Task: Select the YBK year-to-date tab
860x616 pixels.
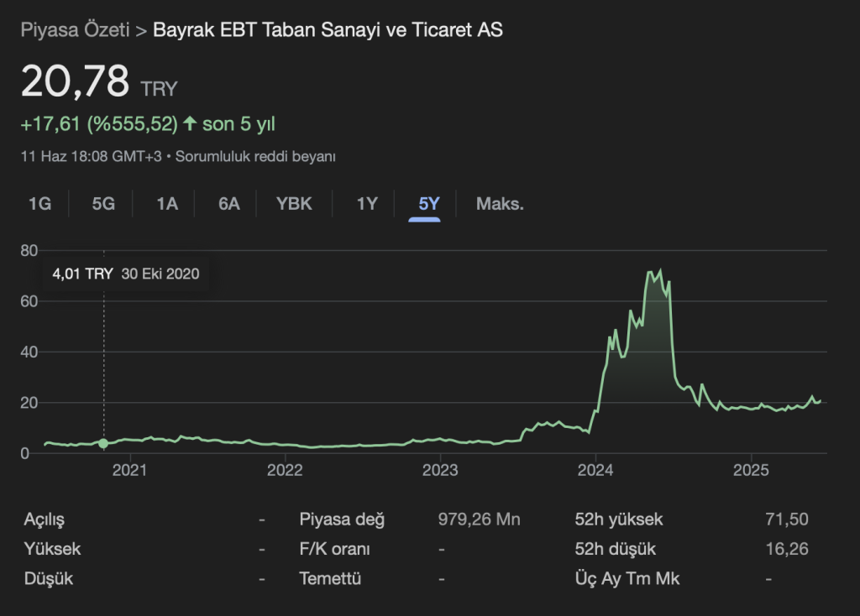Action: (294, 204)
